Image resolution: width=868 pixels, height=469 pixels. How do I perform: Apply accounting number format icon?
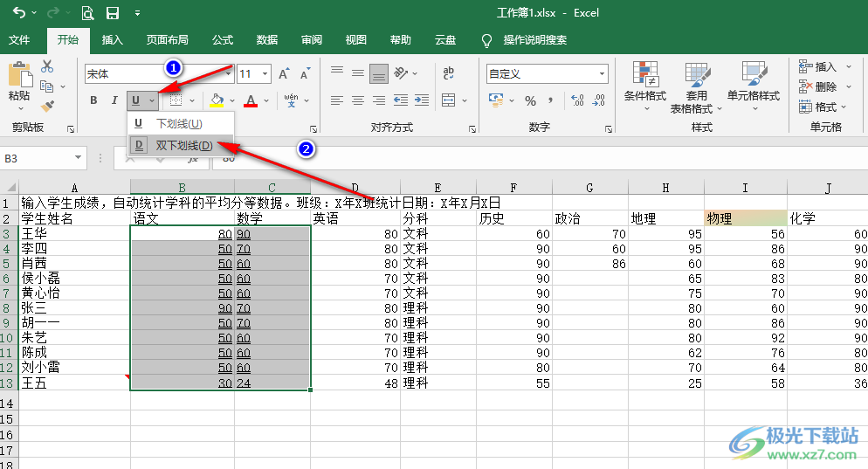coord(496,100)
